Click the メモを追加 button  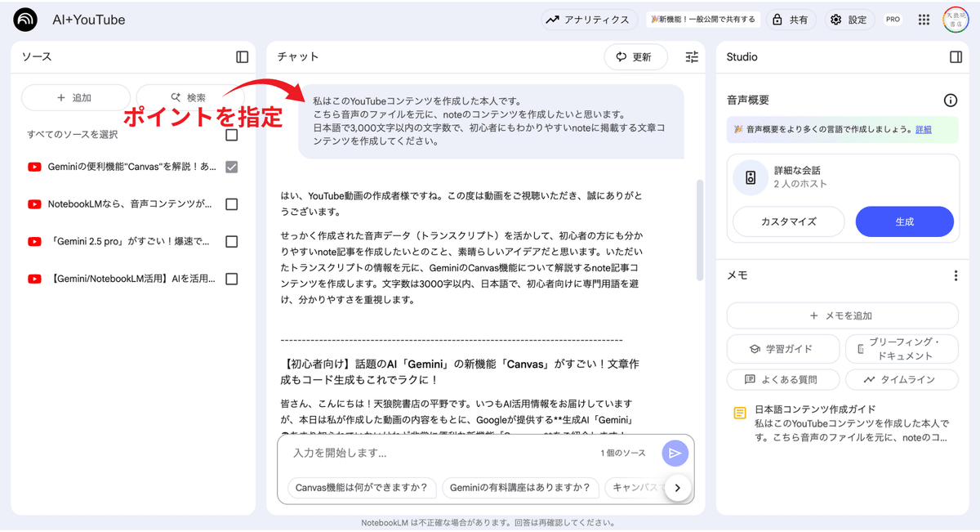coord(842,315)
